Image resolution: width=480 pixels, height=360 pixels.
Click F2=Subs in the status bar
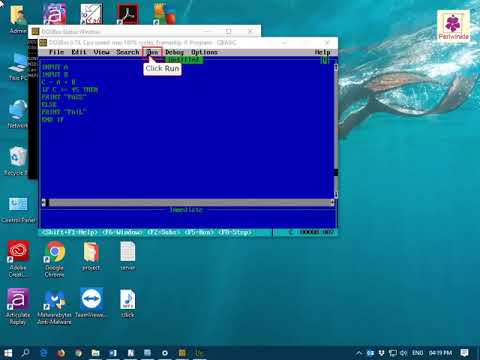(x=164, y=232)
